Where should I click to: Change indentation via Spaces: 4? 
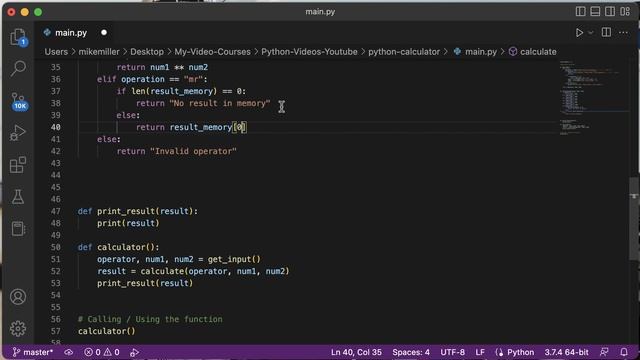411,352
